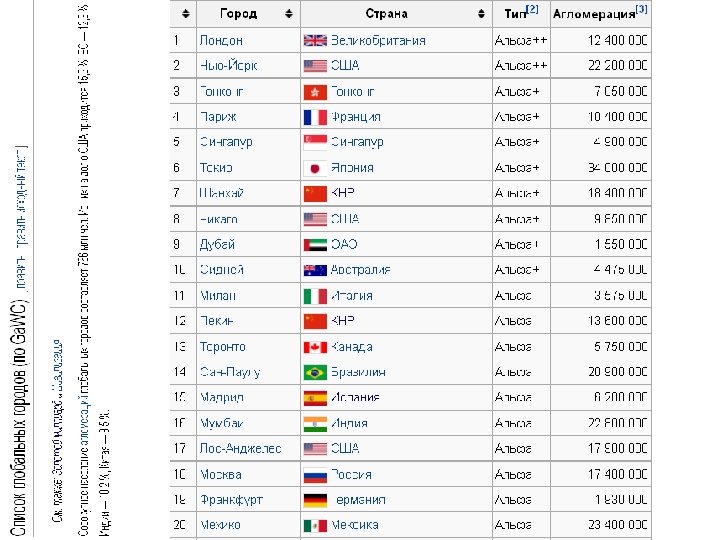Open the Лондон city link
This screenshot has width=720, height=540.
click(x=221, y=40)
